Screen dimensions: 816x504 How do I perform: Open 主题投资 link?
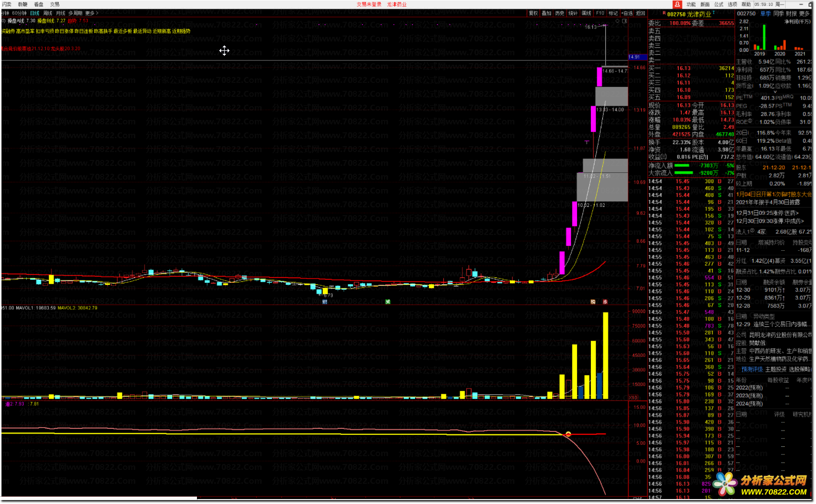[776, 369]
